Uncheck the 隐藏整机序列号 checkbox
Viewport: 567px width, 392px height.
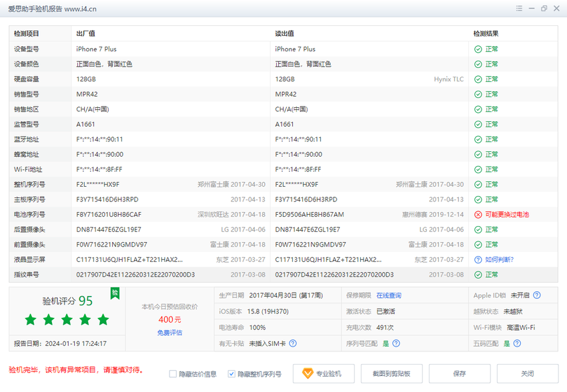tap(231, 374)
